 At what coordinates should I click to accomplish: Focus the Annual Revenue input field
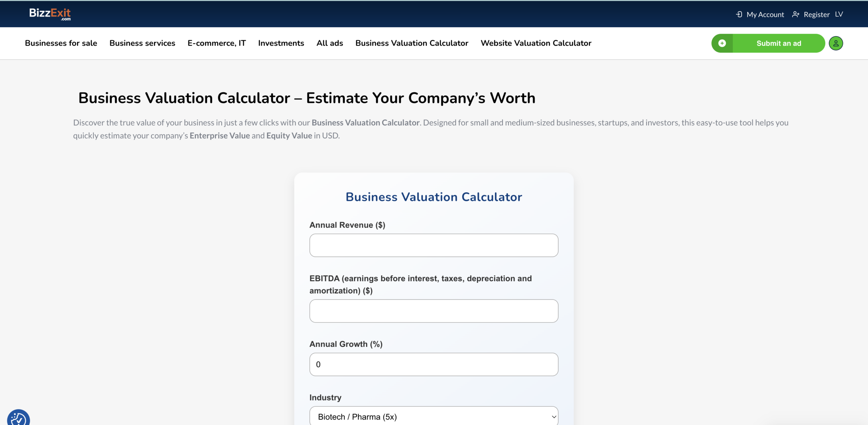[434, 245]
